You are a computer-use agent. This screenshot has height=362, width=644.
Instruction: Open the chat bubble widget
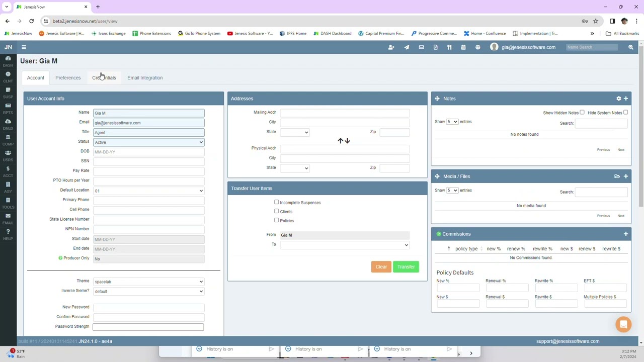[x=623, y=325]
